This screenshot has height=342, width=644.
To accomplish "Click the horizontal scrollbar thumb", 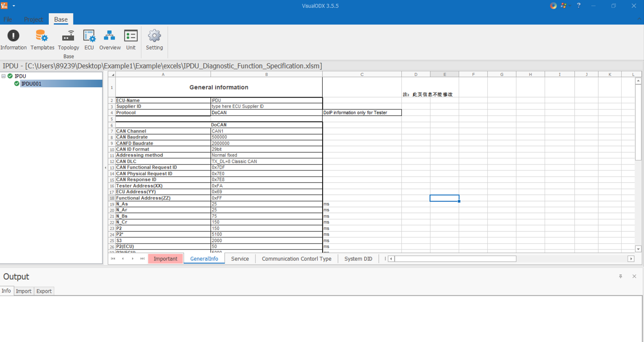I will tap(455, 259).
